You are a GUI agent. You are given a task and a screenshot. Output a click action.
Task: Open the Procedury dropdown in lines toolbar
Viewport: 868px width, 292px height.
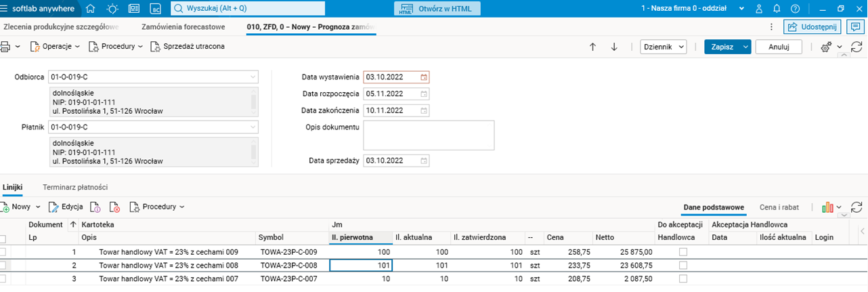157,207
